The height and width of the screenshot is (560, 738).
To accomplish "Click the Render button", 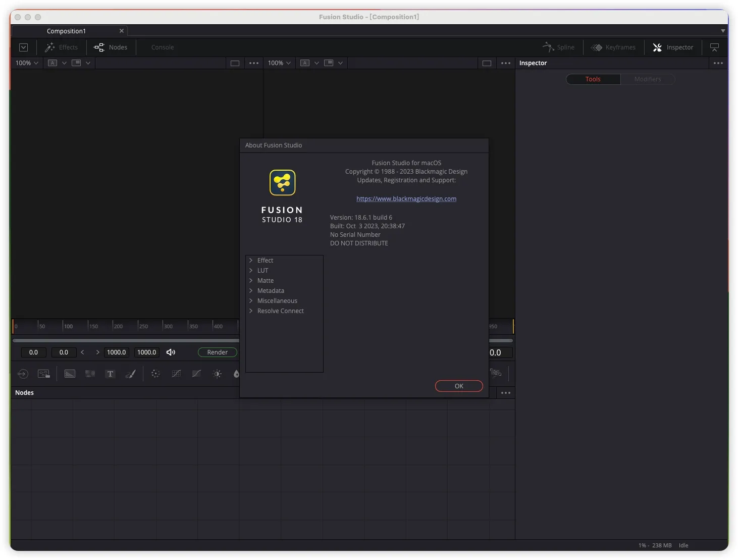I will point(218,352).
